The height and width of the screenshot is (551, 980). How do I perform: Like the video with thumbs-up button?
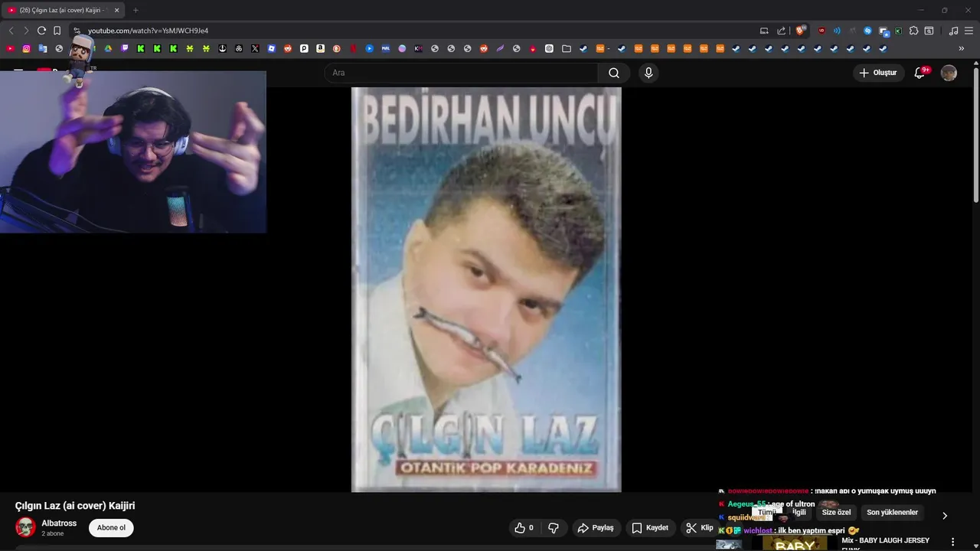click(524, 528)
